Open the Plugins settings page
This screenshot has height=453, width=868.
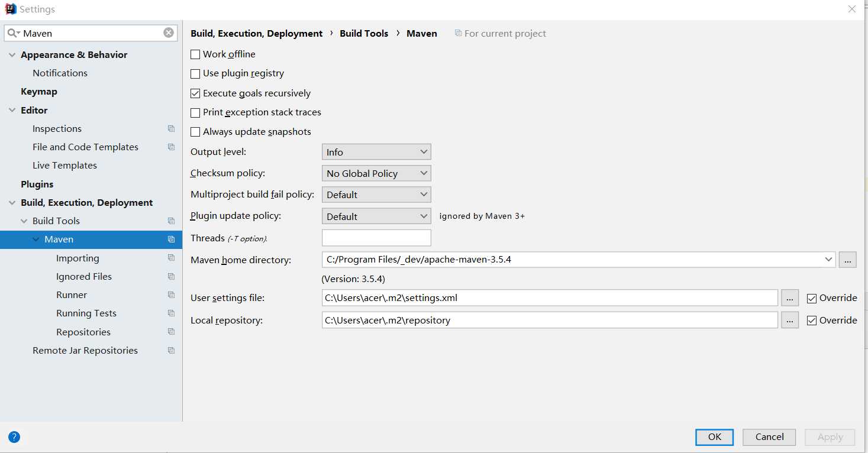click(37, 185)
